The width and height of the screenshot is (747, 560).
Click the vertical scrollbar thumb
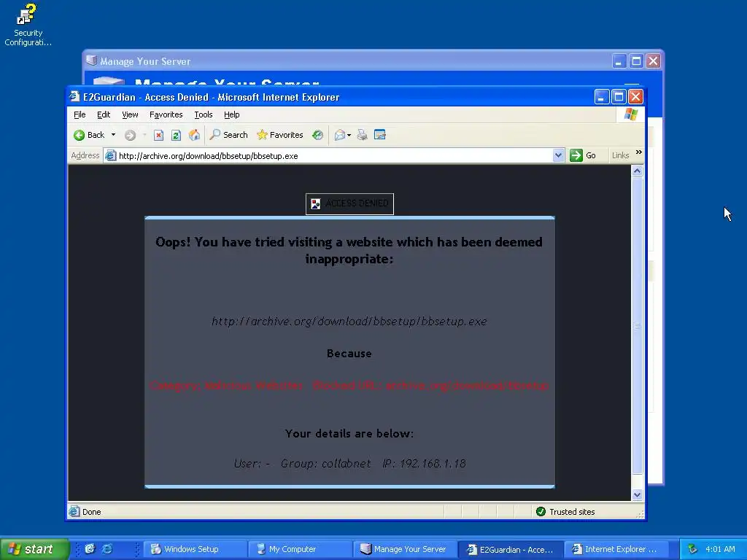[637, 326]
